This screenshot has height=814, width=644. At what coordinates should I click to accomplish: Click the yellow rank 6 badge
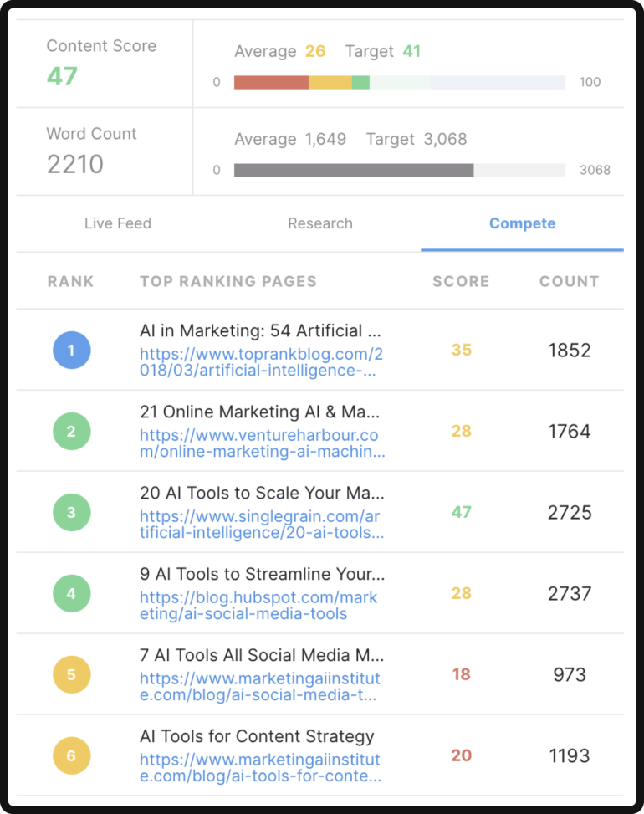click(x=72, y=755)
